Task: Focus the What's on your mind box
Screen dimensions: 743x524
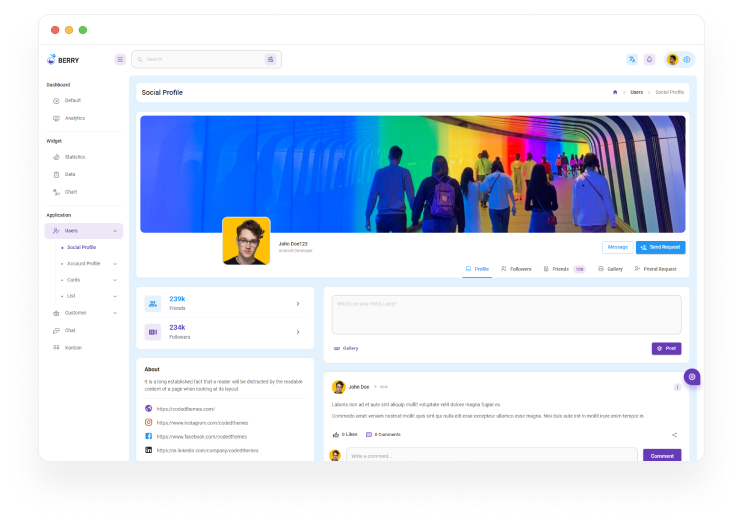Action: coord(507,315)
